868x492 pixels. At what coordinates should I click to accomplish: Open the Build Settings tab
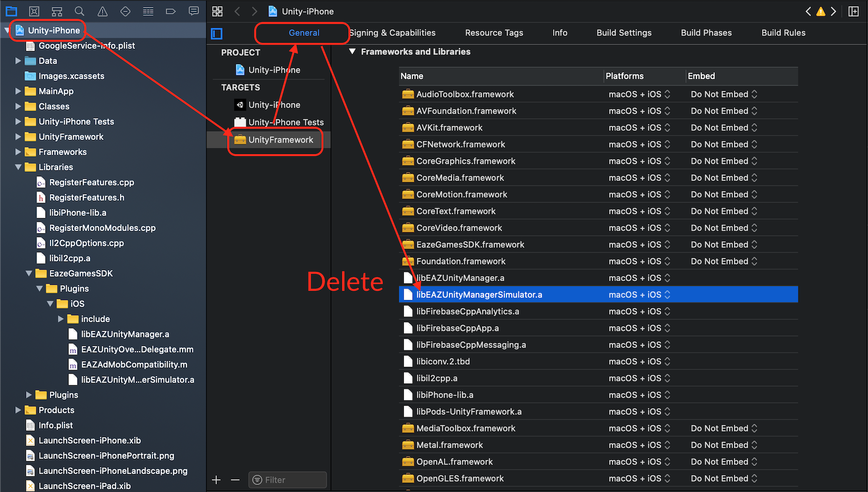(x=624, y=33)
